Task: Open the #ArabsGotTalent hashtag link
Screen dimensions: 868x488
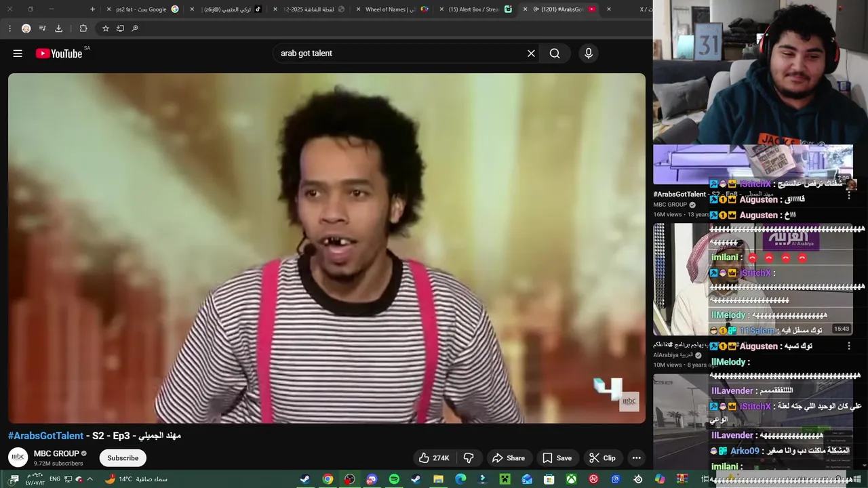Action: tap(46, 436)
